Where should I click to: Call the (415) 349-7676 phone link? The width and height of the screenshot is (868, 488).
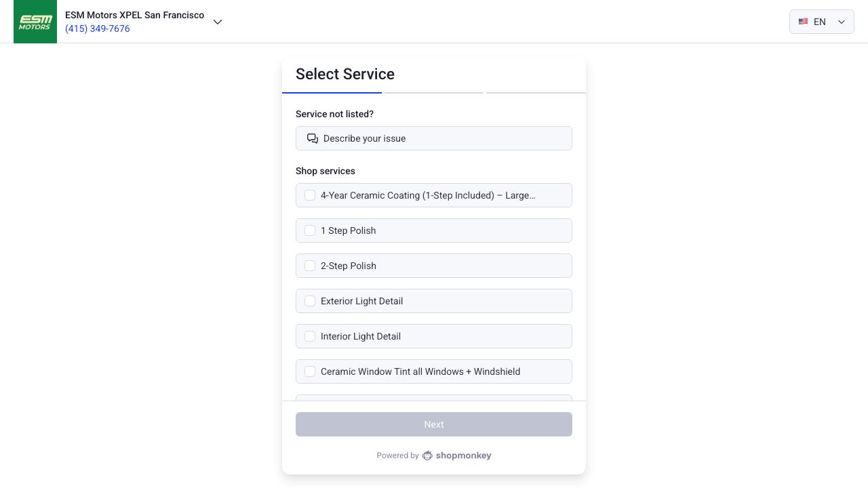pos(98,28)
